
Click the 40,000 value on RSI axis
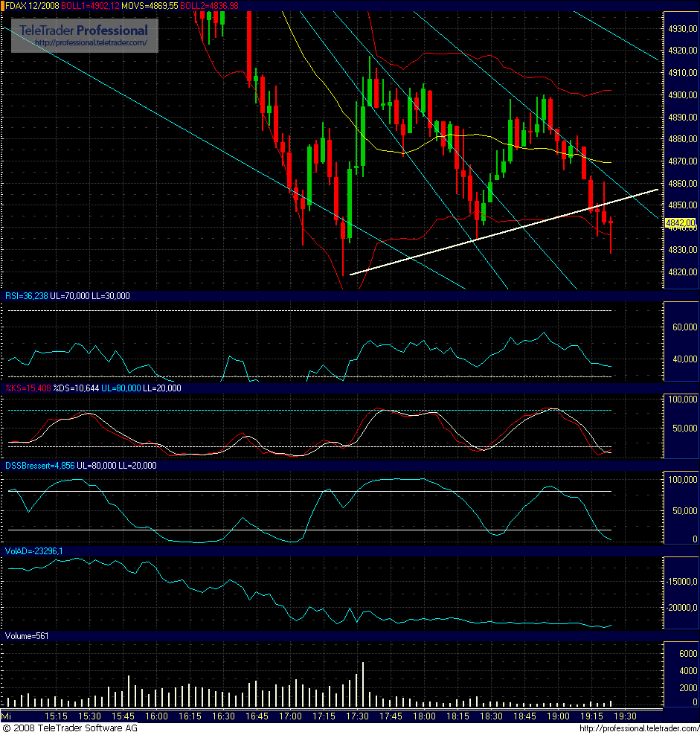(684, 359)
